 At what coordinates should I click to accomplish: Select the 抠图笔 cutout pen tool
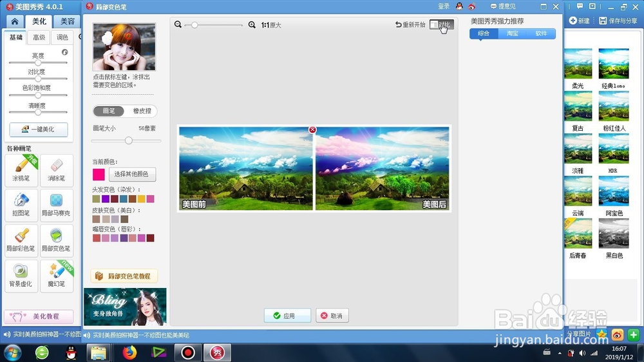coord(21,205)
